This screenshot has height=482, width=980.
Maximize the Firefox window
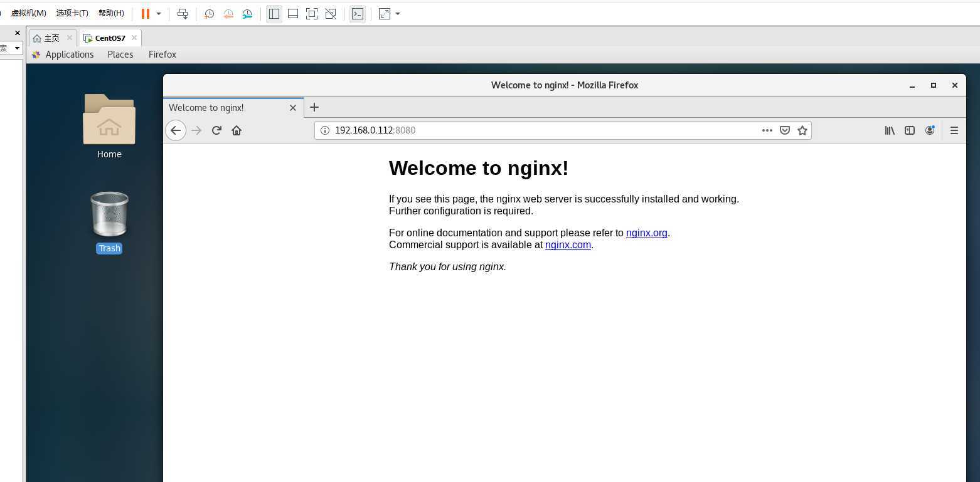click(x=934, y=85)
